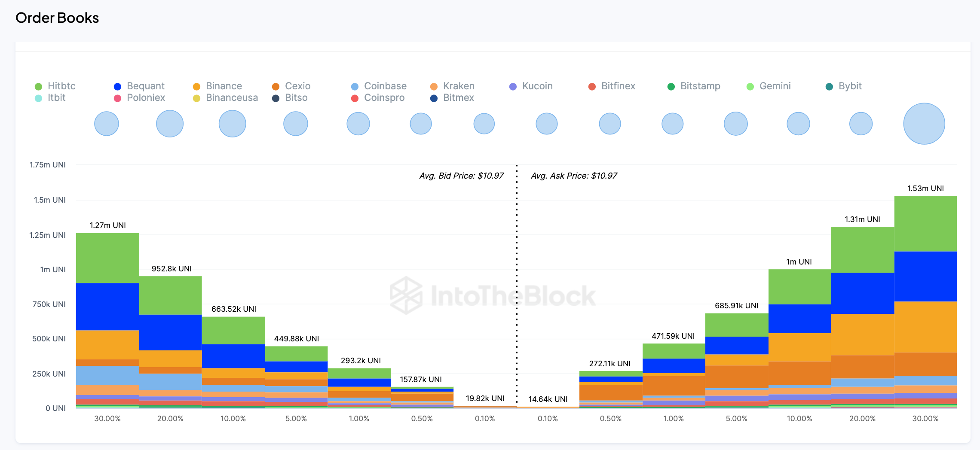Click the blue segment of 1.27m UNI bid bar
This screenshot has width=980, height=450.
point(107,306)
